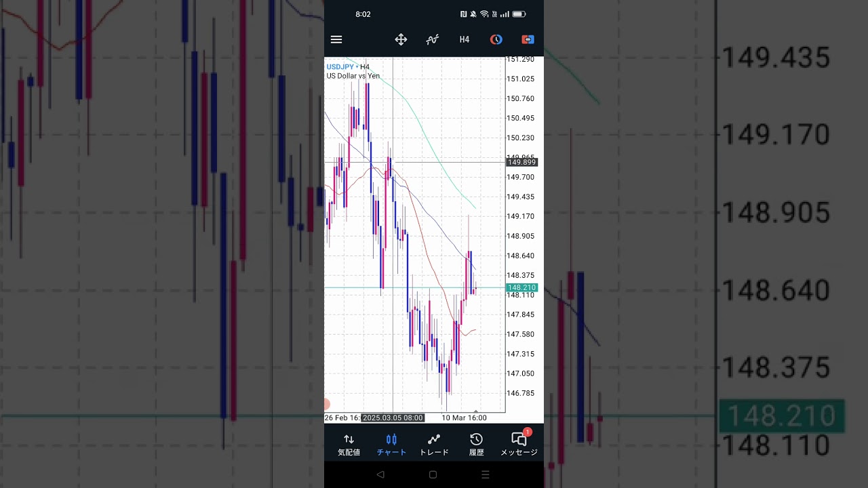Switch to the 気配値 quotes tab
This screenshot has width=868, height=488.
349,445
